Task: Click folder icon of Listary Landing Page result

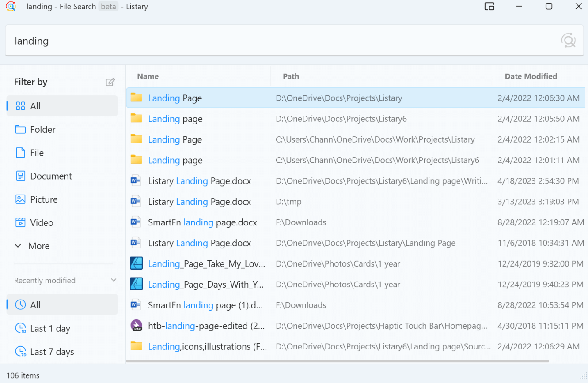Action: tap(137, 98)
